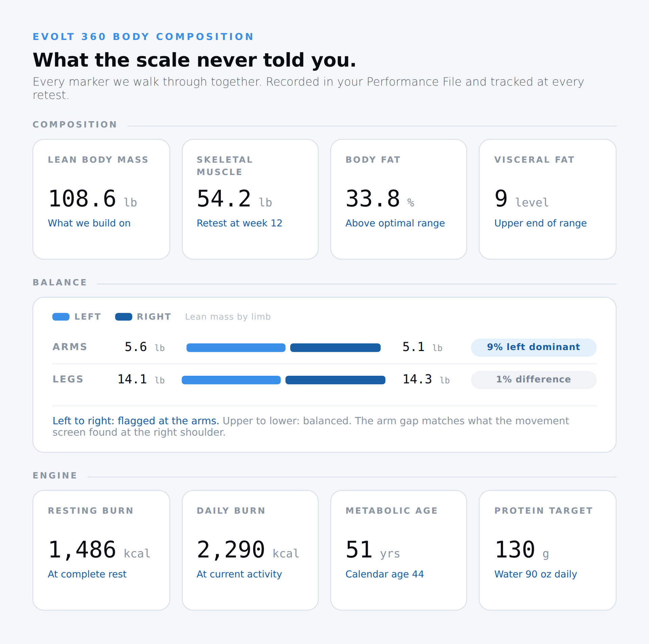Screen dimensions: 649x644
Task: Open the Resting Burn 1,486 kcal card
Action: pos(101,550)
